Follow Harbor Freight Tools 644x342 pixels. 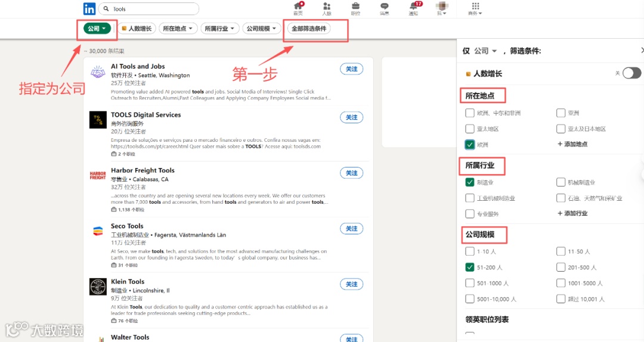point(352,173)
